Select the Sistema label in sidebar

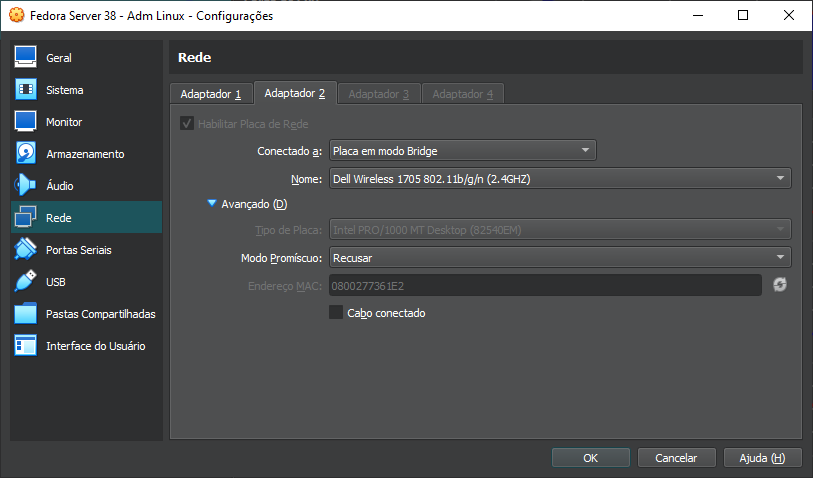pos(64,90)
